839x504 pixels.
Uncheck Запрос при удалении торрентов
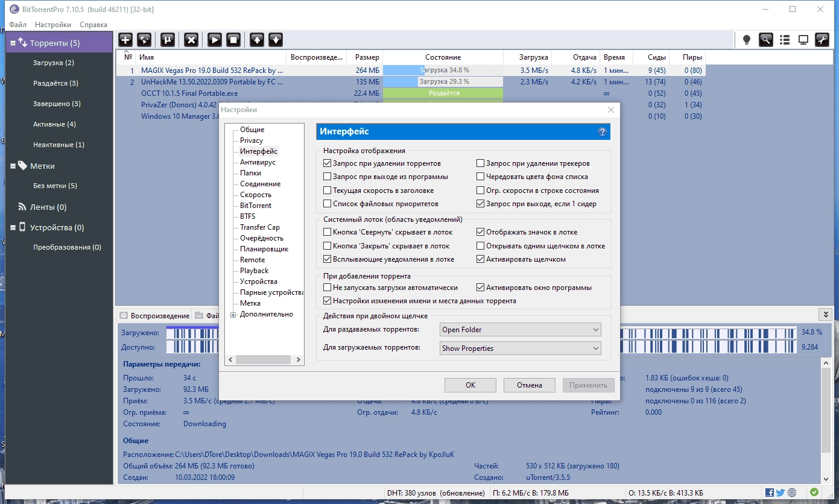[x=328, y=163]
